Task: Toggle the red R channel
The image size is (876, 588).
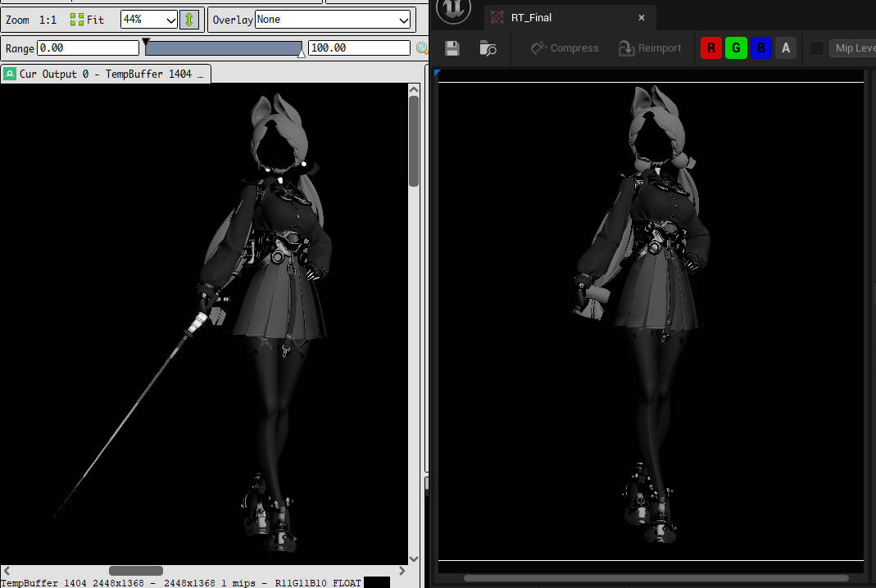Action: tap(710, 48)
